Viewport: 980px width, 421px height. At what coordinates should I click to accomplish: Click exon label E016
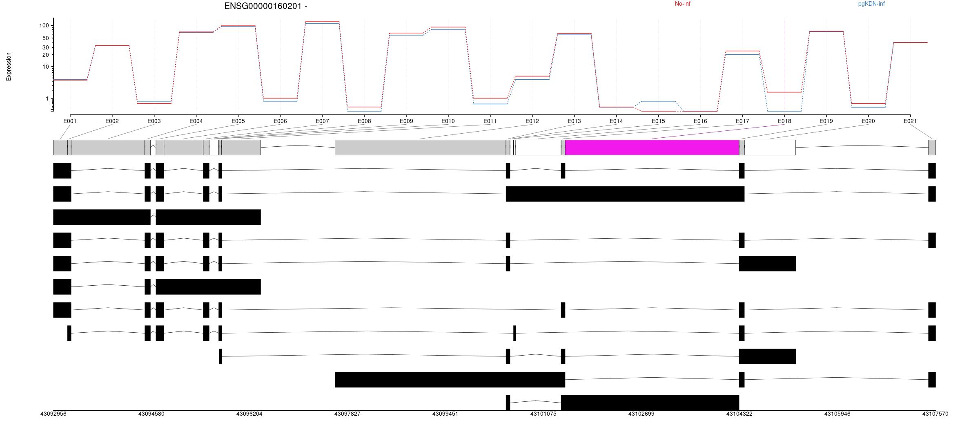click(700, 121)
